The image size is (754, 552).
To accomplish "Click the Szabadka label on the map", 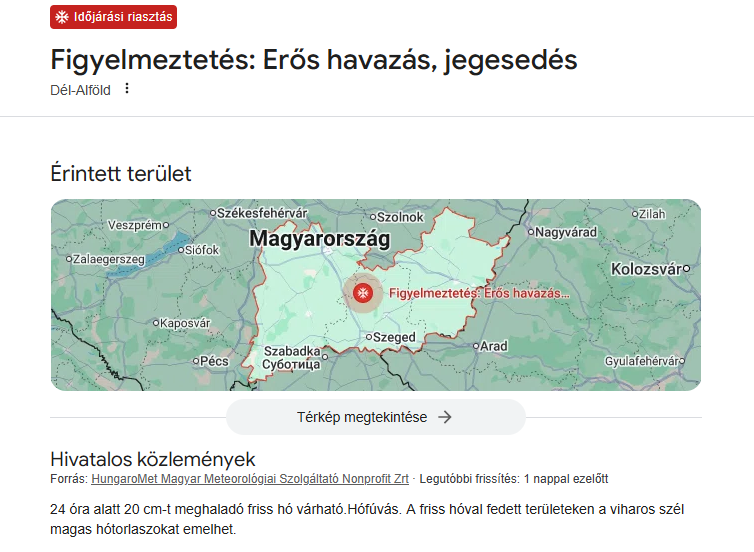I will tap(291, 352).
